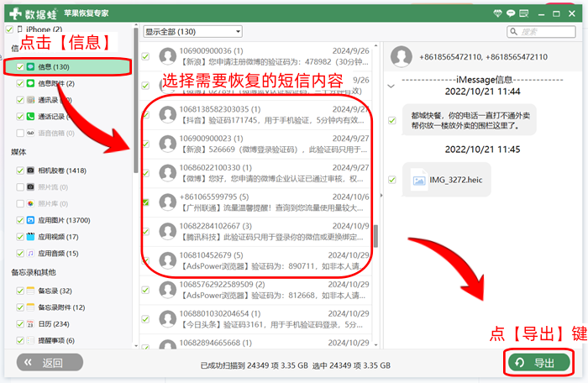Image resolution: width=588 pixels, height=383 pixels.
Task: Select the 信息 (130) category
Action: click(x=67, y=67)
